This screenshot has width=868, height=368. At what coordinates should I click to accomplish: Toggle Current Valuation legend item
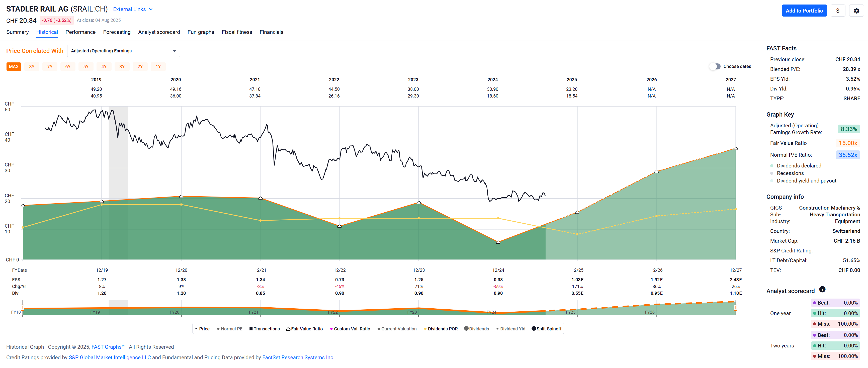pos(397,329)
